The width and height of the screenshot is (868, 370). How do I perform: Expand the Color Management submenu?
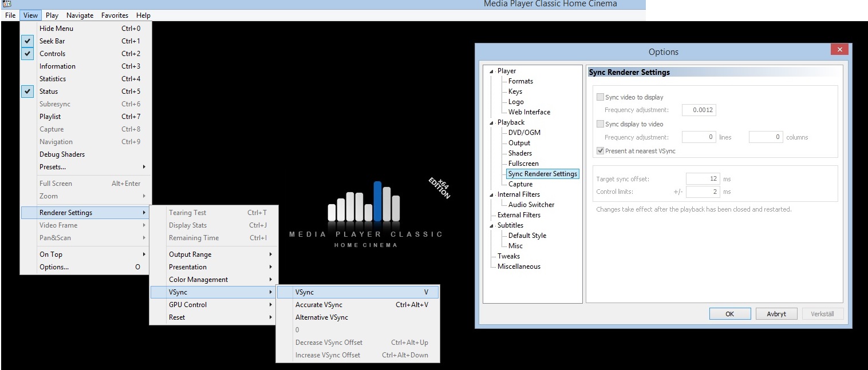pyautogui.click(x=214, y=280)
